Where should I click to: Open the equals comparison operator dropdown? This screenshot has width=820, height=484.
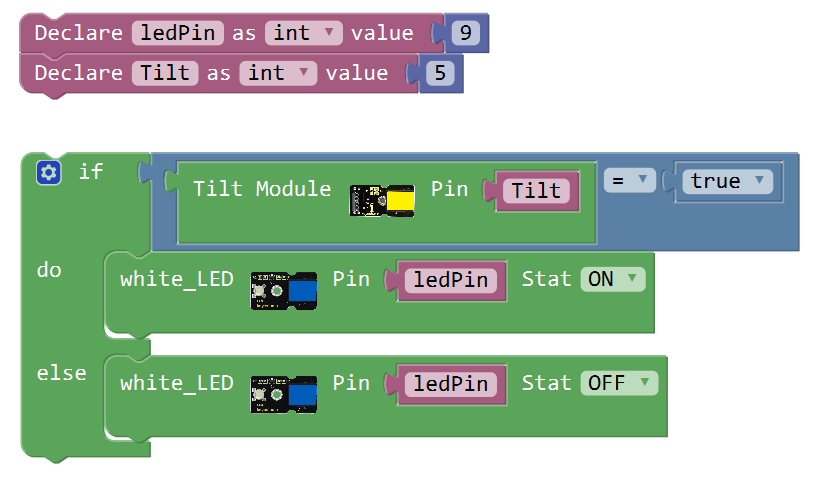point(630,180)
